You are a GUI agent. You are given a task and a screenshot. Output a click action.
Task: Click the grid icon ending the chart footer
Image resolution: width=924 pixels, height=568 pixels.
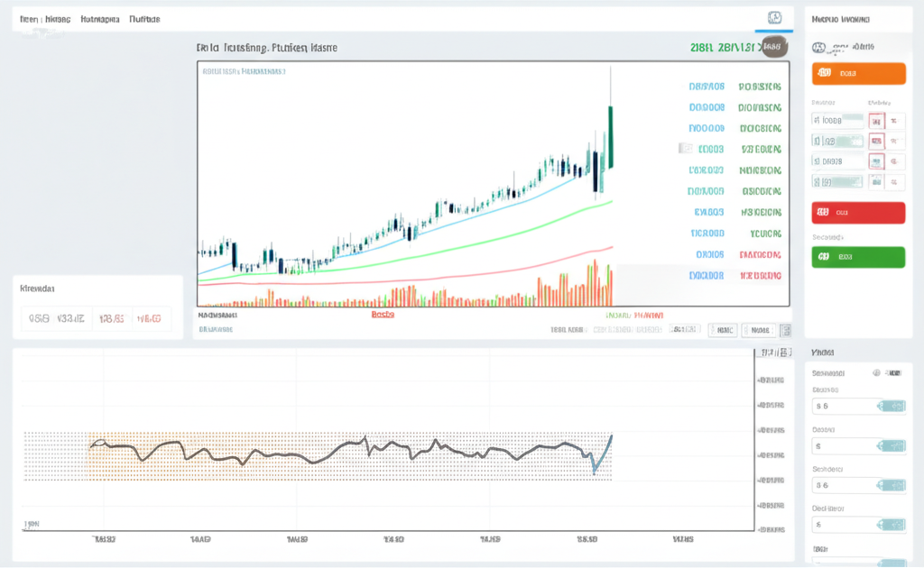785,330
